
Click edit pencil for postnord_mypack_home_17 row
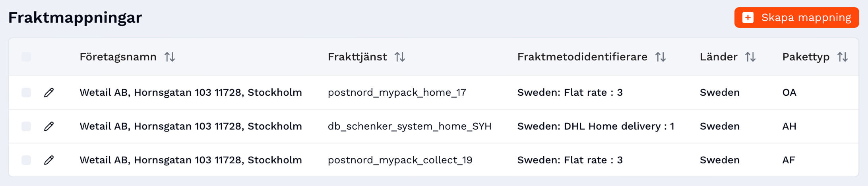coord(49,93)
